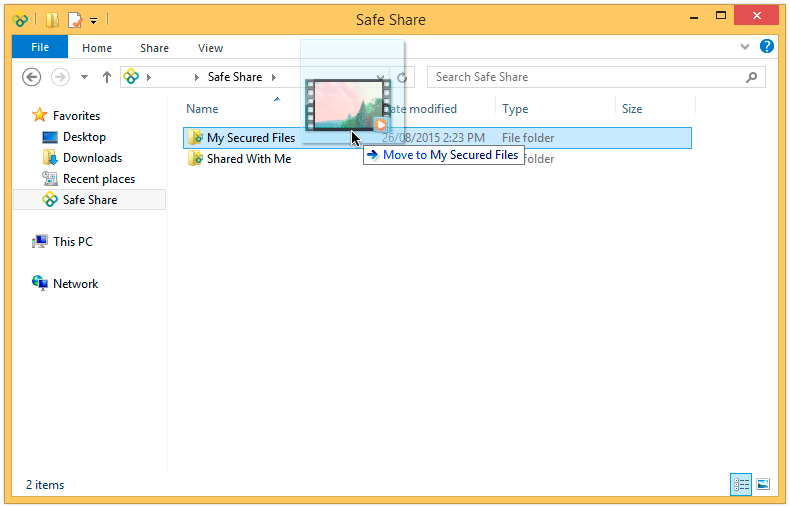Click the dragged video file thumbnail
Image resolution: width=790 pixels, height=508 pixels.
(x=347, y=105)
